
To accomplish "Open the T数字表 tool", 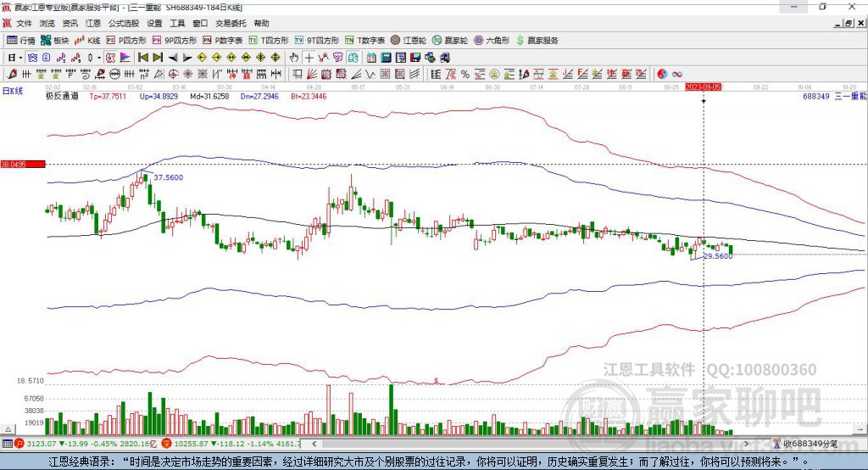I will click(364, 41).
